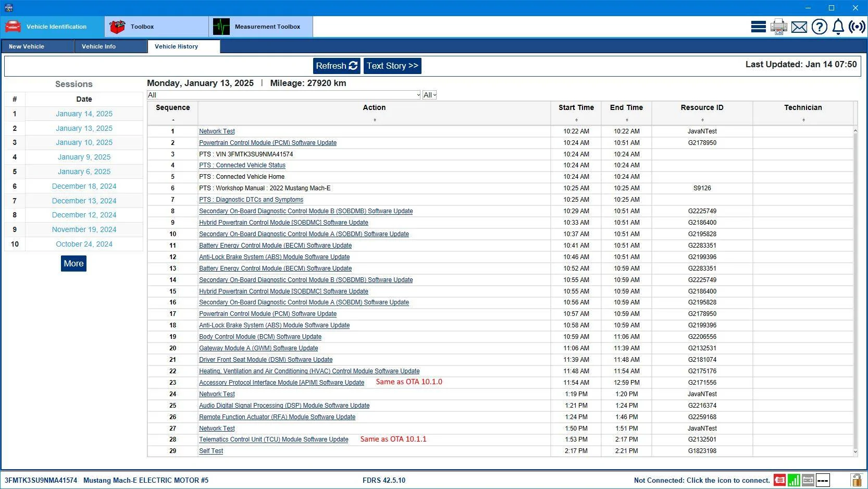Open Telematics Control Unit (TCU) Module Software Update
This screenshot has height=489, width=868.
coord(274,439)
